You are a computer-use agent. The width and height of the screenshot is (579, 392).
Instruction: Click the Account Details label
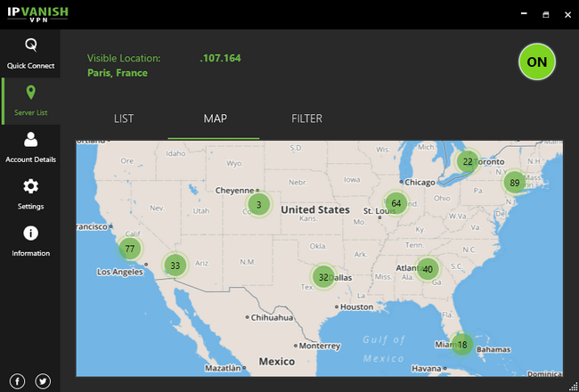[30, 159]
